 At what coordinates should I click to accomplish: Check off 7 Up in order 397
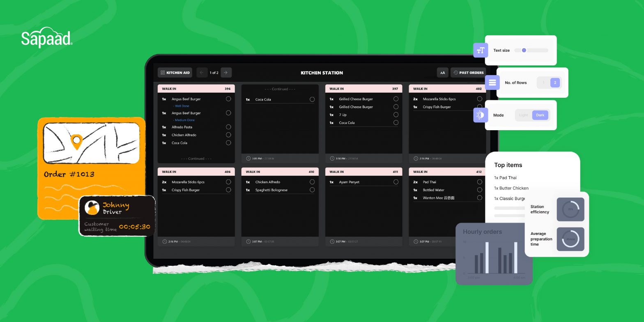coord(396,115)
